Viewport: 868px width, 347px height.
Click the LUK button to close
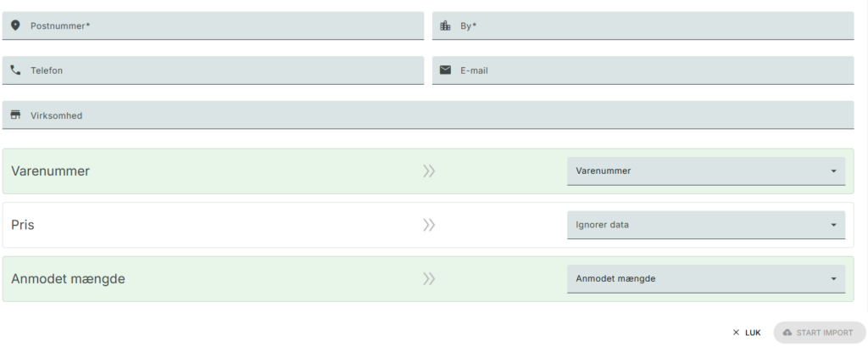coord(746,333)
